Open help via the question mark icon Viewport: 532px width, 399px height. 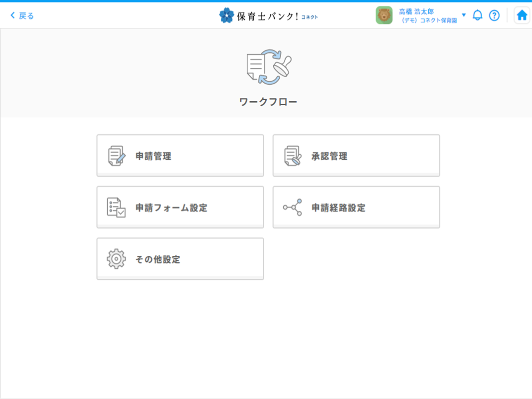tap(494, 15)
